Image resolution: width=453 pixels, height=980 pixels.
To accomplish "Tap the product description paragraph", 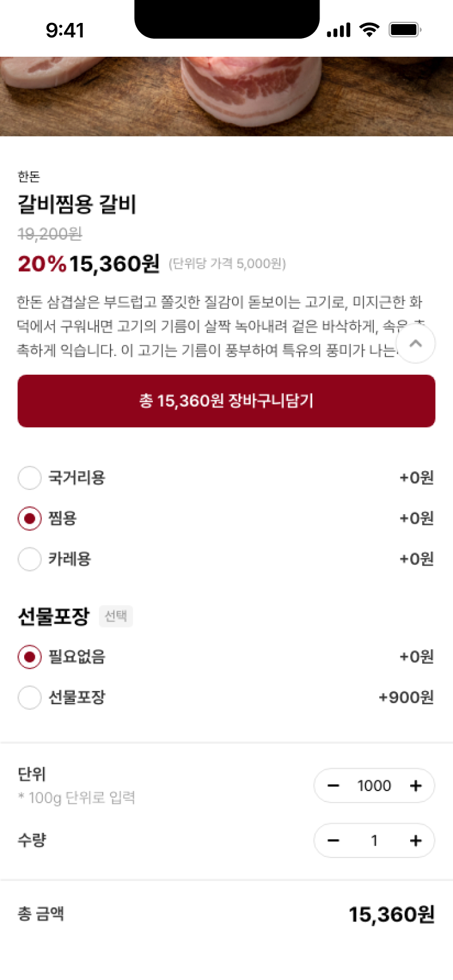I will coord(205,326).
